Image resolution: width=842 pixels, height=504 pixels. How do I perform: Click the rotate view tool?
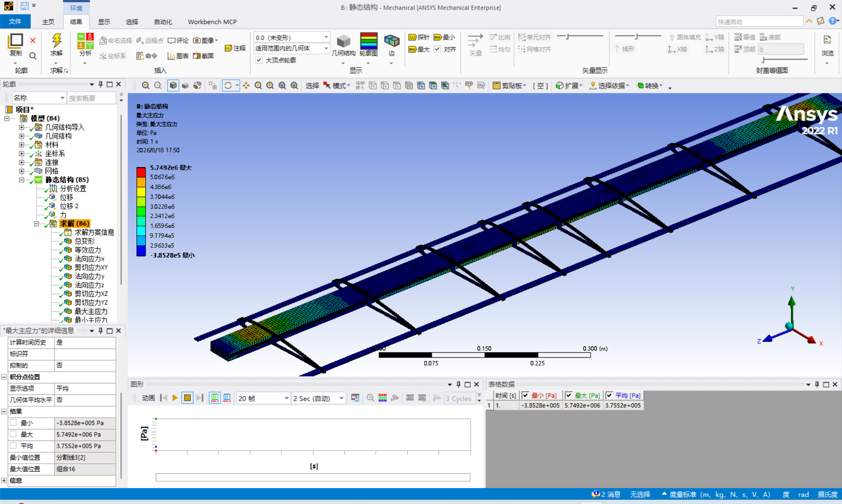[x=228, y=86]
